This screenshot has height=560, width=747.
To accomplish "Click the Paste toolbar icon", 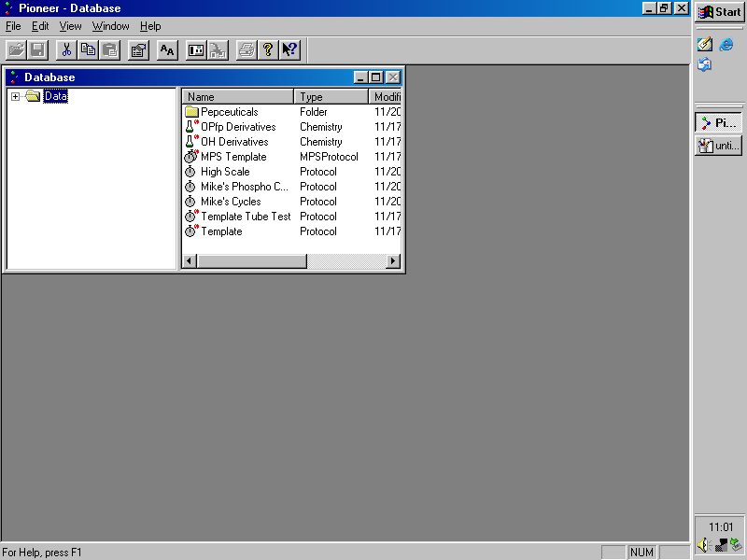I will [x=111, y=49].
